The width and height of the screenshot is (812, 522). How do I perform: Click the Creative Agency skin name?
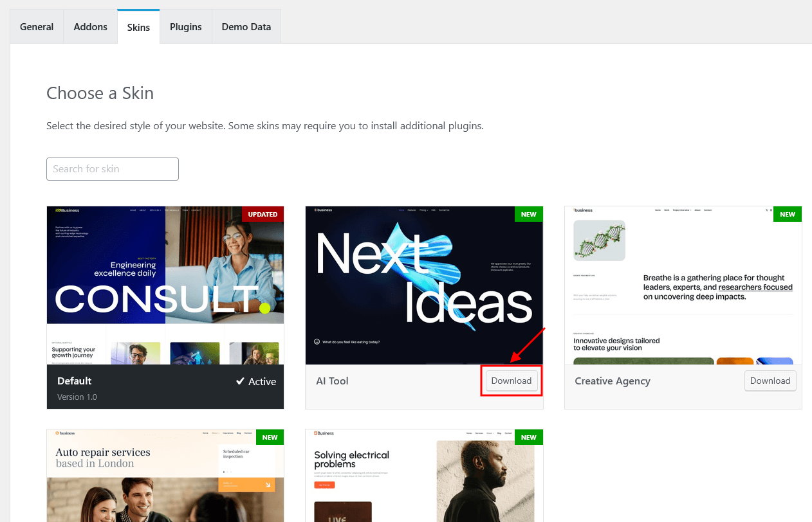click(612, 381)
